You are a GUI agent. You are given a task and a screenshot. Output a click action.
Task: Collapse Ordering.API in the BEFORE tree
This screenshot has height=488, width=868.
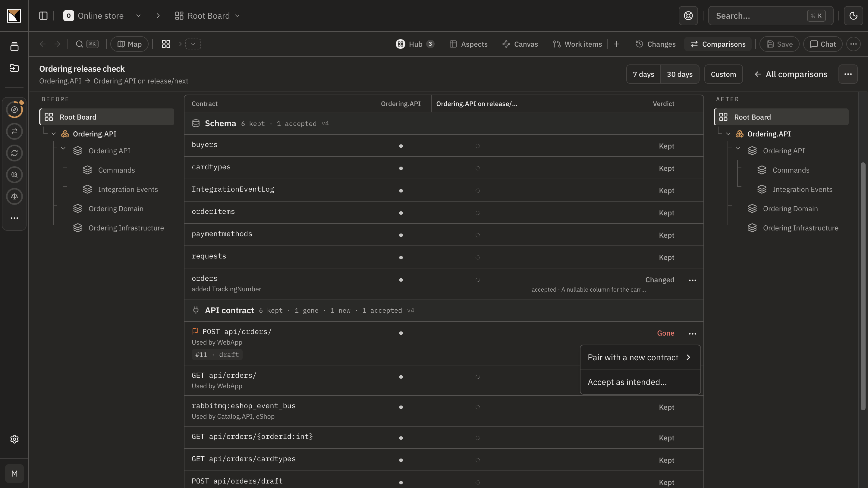click(54, 134)
